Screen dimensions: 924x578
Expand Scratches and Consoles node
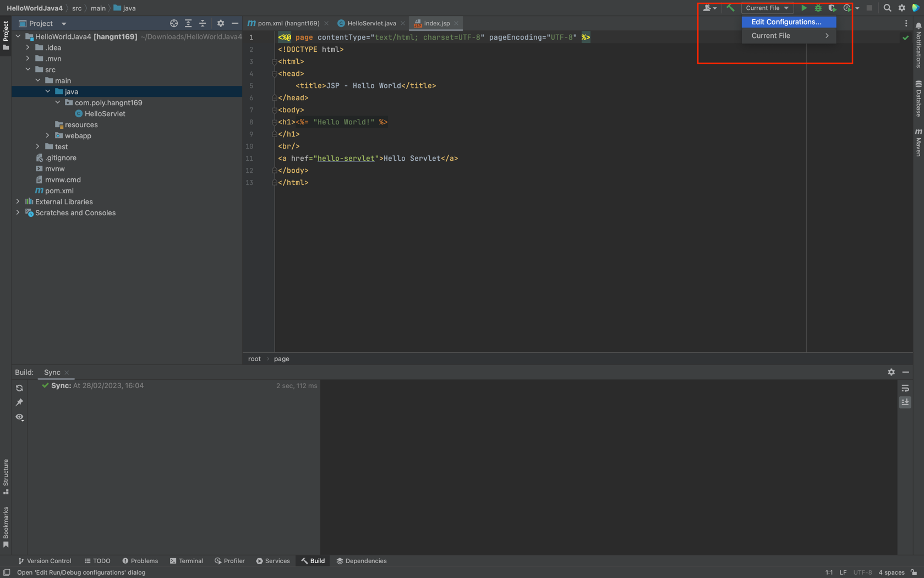(x=18, y=213)
